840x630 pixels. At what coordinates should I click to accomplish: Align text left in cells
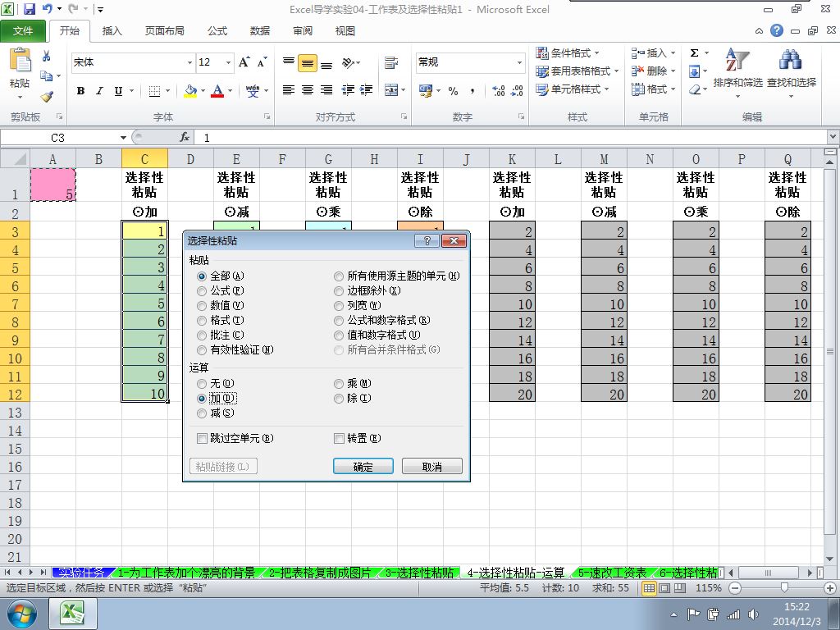[x=288, y=90]
